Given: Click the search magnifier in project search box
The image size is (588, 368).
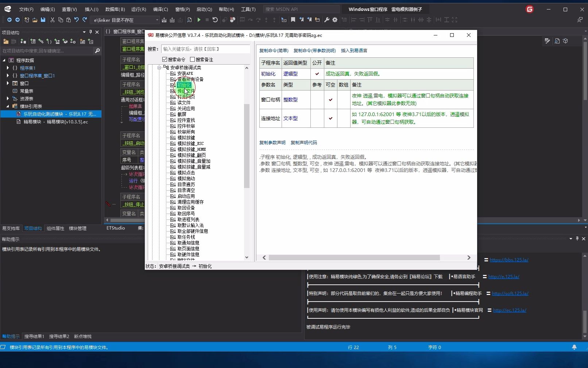Looking at the screenshot, I should tap(97, 51).
